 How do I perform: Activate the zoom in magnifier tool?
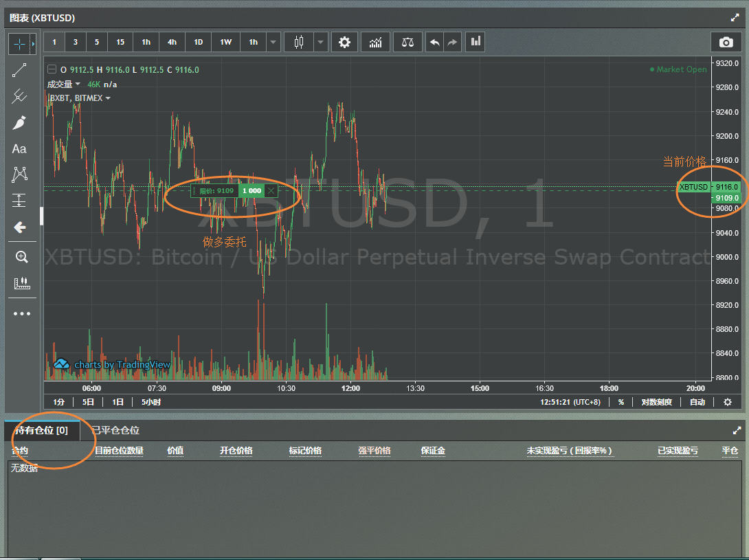click(x=21, y=256)
